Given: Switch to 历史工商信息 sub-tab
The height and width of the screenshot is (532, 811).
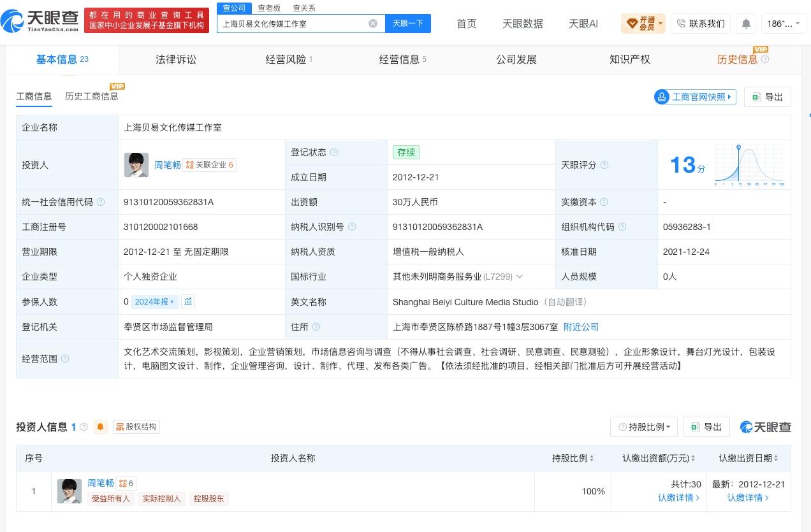Looking at the screenshot, I should [x=92, y=96].
